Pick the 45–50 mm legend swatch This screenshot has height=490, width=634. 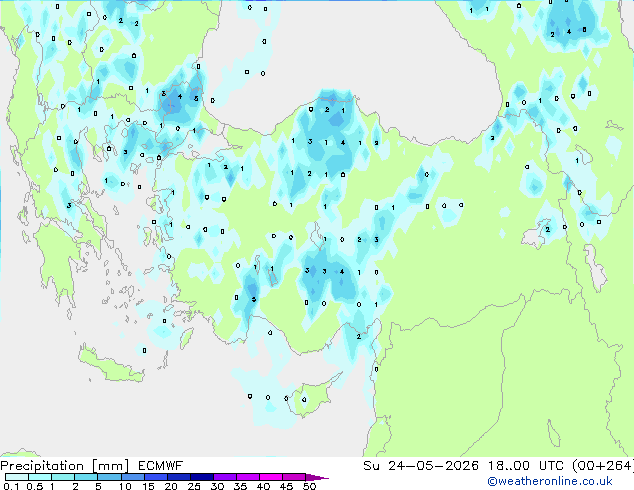294,477
